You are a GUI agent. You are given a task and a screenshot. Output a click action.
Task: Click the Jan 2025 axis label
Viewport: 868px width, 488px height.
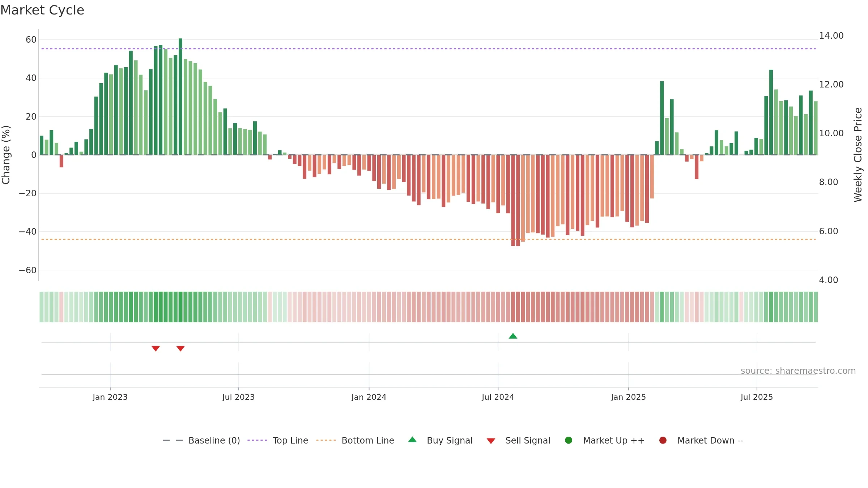pyautogui.click(x=628, y=397)
